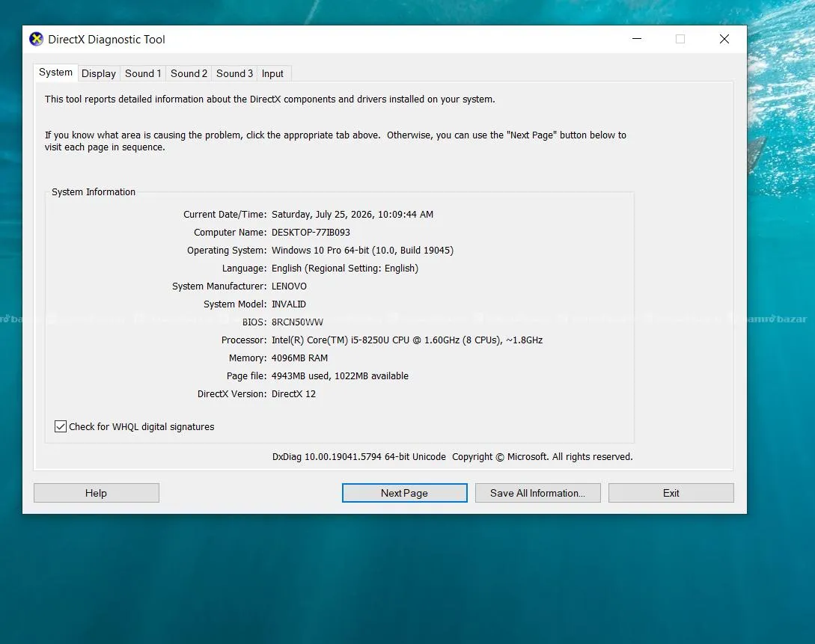Click the Exit button

[671, 493]
